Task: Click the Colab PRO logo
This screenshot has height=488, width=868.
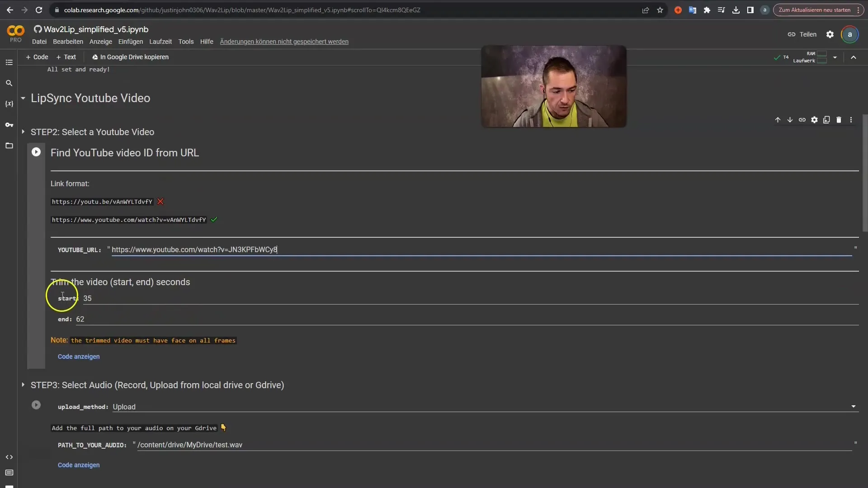Action: [16, 34]
